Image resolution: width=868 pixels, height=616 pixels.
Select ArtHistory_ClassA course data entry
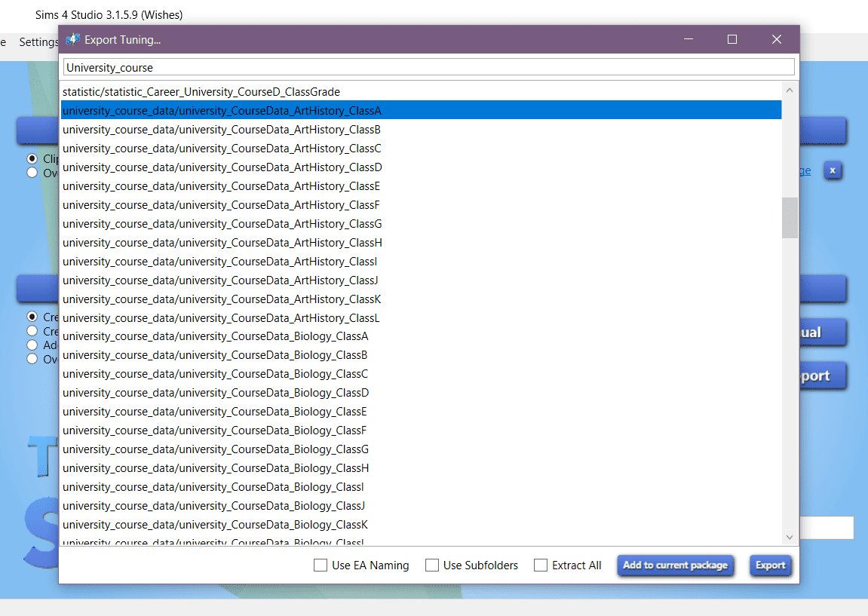point(222,111)
